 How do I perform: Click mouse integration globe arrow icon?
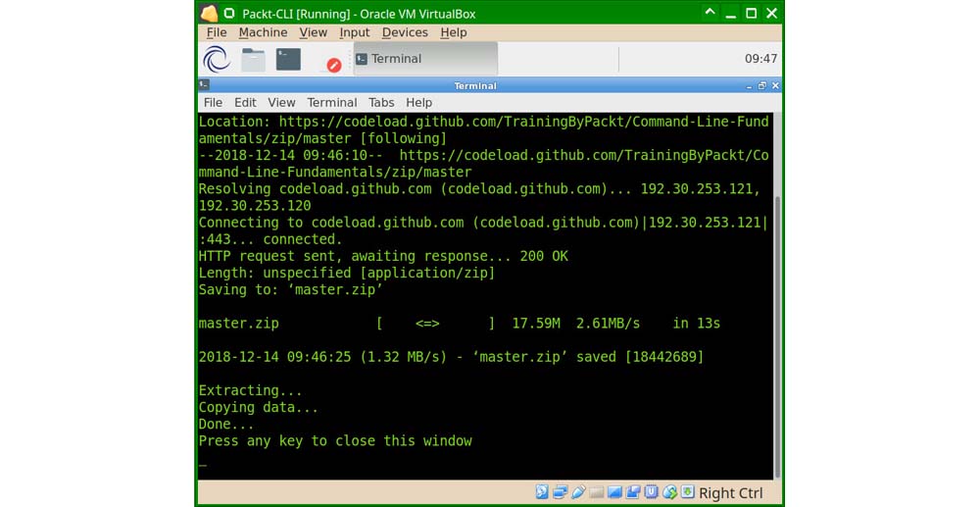[669, 492]
